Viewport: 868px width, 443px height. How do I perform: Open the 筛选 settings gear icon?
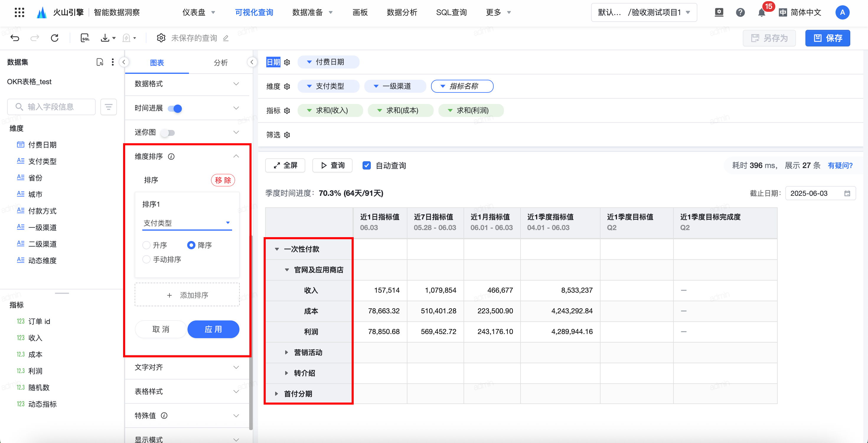point(287,135)
